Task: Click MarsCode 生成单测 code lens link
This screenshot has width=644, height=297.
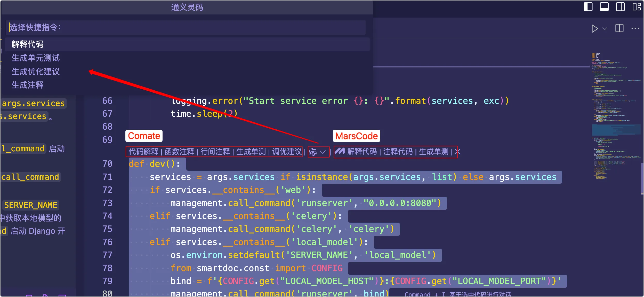Action: tap(433, 152)
